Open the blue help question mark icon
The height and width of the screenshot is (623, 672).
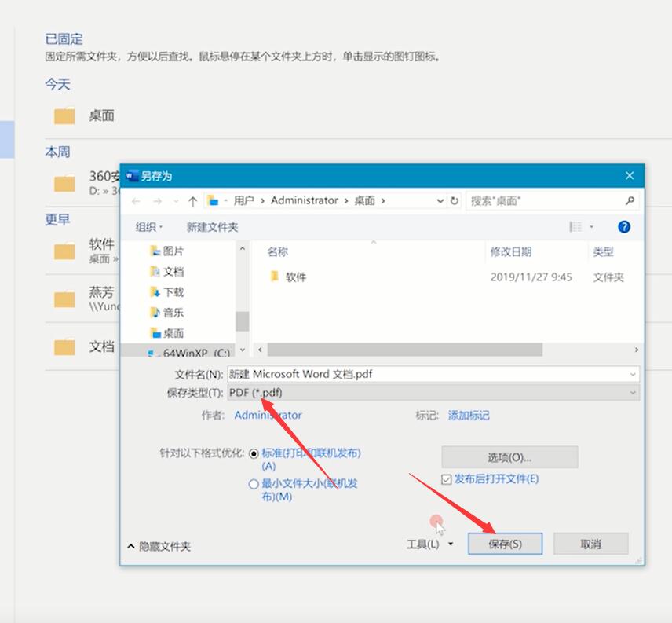tap(624, 226)
